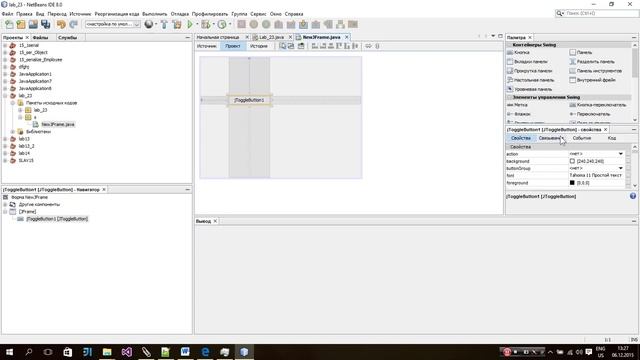
Task: Collapse Контейнеры Swing palette section
Action: [509, 45]
